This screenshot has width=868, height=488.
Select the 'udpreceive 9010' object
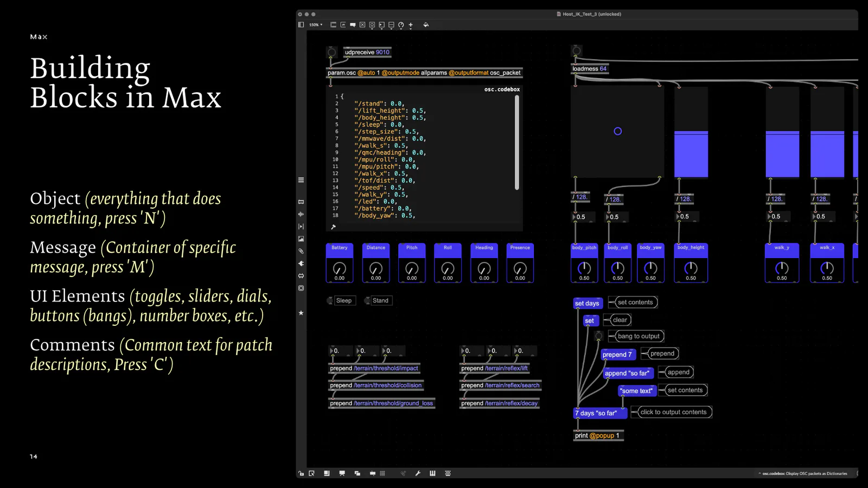(x=367, y=52)
